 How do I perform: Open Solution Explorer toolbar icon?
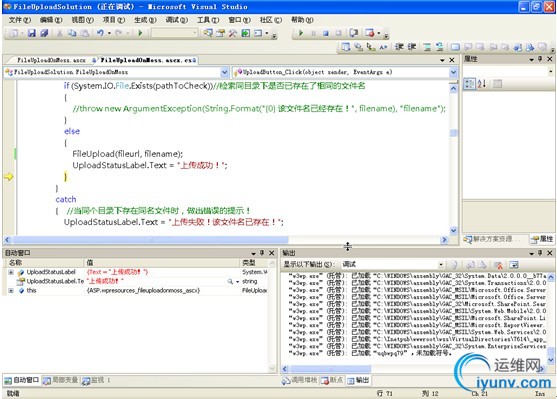(208, 33)
